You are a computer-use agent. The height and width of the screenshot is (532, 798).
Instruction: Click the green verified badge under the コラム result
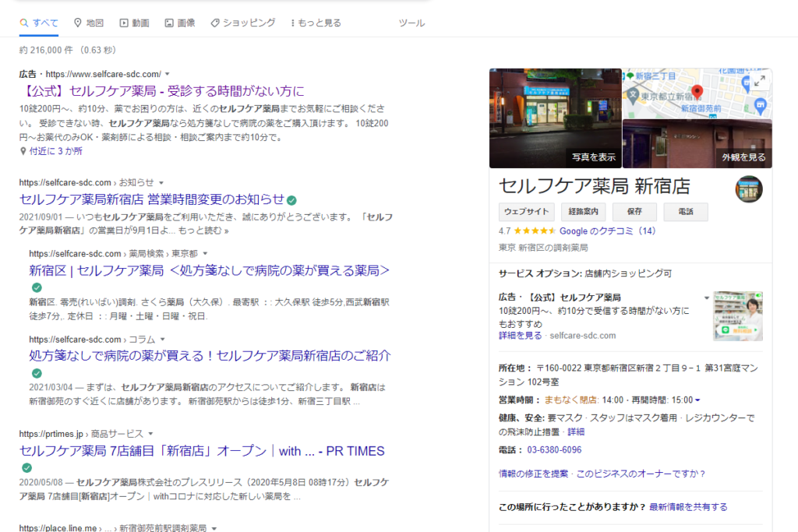click(37, 373)
